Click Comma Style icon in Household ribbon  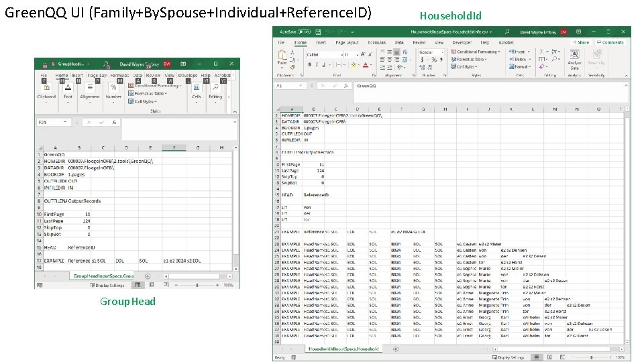[441, 60]
